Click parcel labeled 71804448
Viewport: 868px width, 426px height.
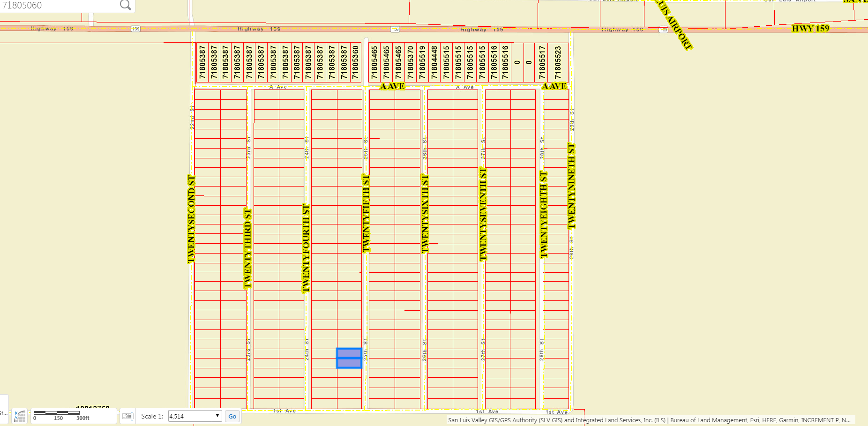coord(434,62)
